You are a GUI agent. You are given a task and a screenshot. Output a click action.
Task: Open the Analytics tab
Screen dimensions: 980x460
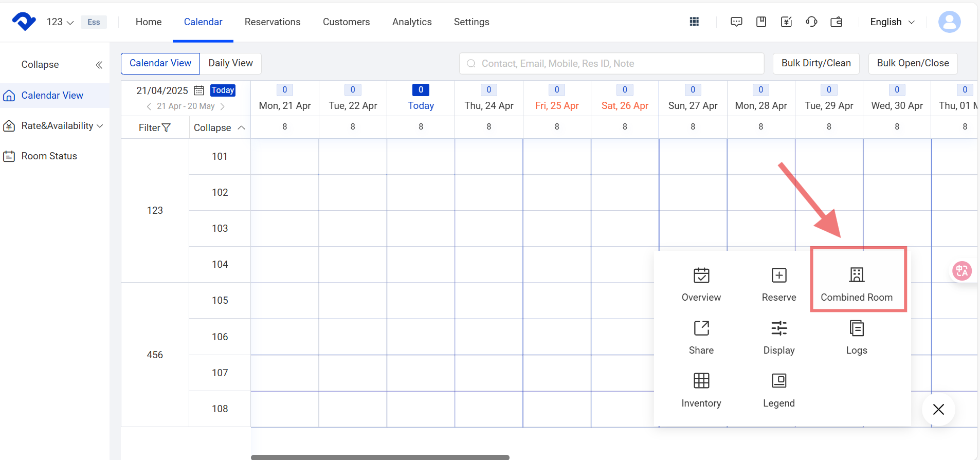(x=411, y=22)
